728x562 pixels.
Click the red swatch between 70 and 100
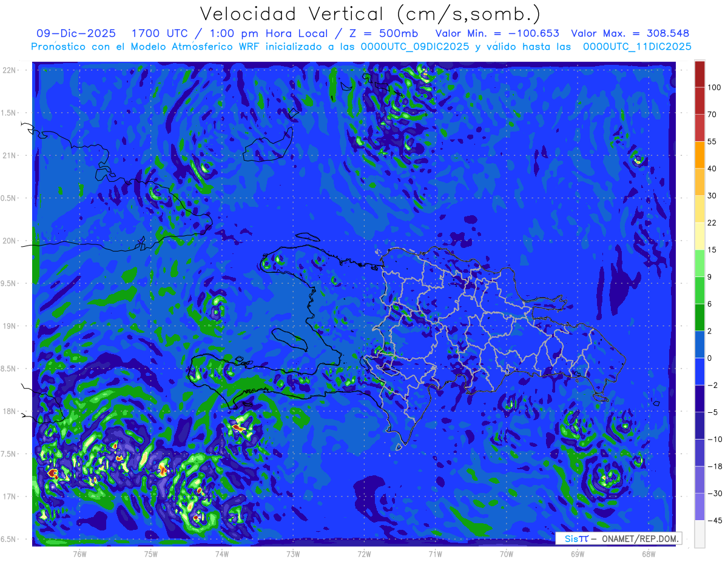699,101
